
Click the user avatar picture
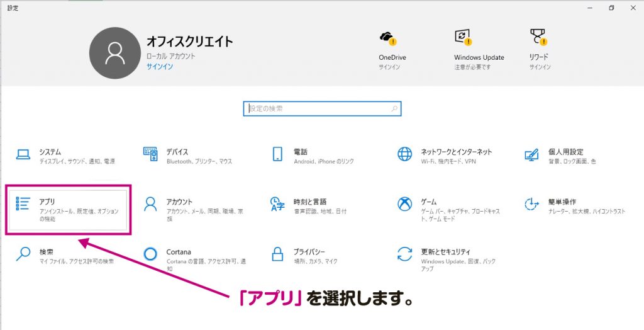[115, 53]
